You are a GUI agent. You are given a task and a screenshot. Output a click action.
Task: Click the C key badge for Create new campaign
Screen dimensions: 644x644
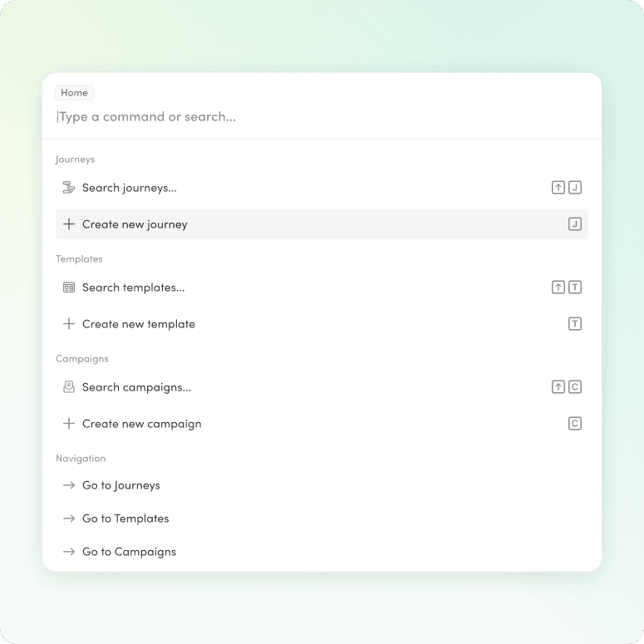coord(574,424)
